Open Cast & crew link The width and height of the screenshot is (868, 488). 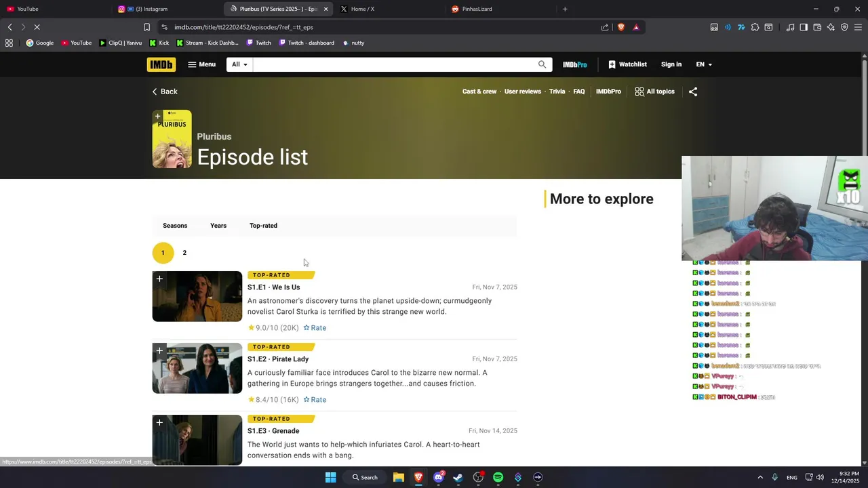(479, 91)
